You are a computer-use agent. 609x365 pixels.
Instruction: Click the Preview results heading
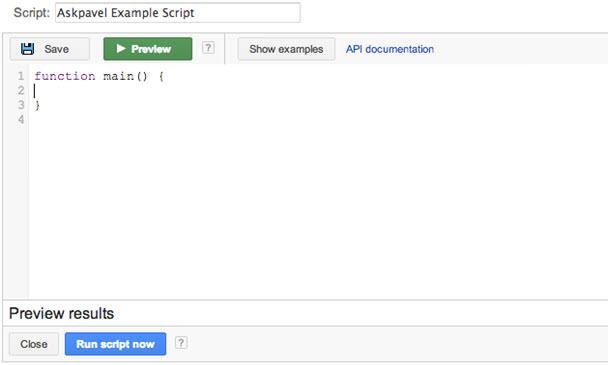61,313
